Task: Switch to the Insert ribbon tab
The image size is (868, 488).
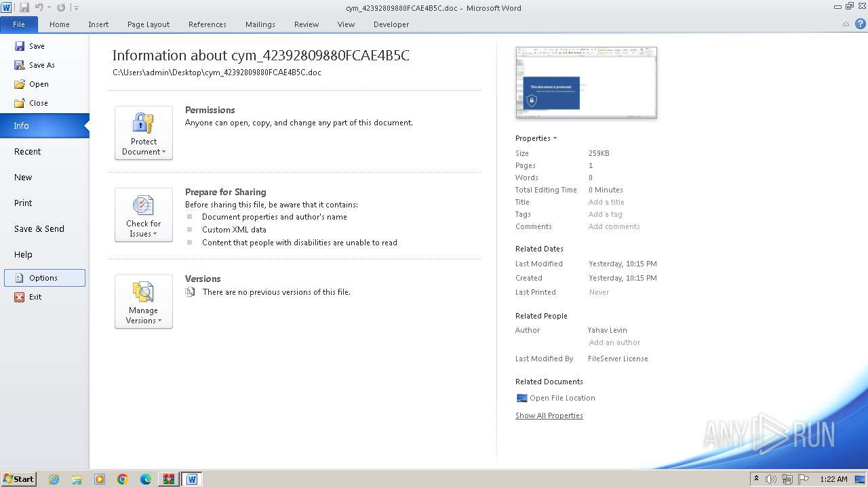Action: [98, 24]
